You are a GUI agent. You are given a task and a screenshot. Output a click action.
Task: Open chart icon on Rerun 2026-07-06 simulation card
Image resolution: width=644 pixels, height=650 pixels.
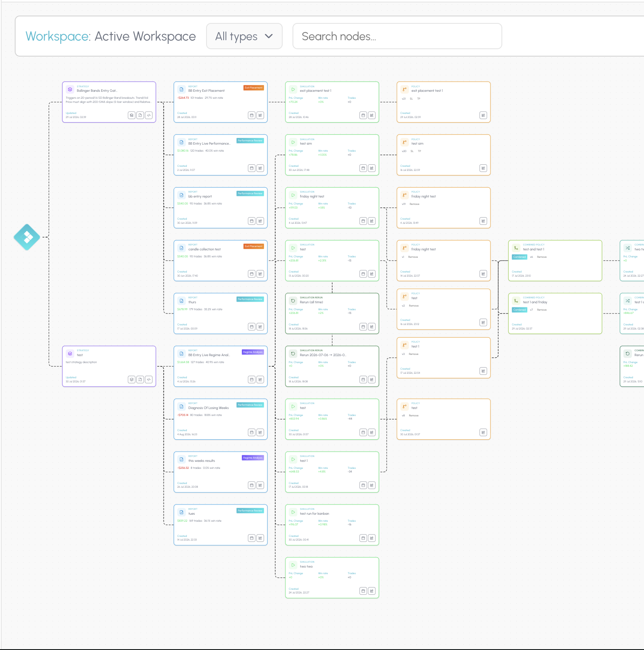pos(372,380)
